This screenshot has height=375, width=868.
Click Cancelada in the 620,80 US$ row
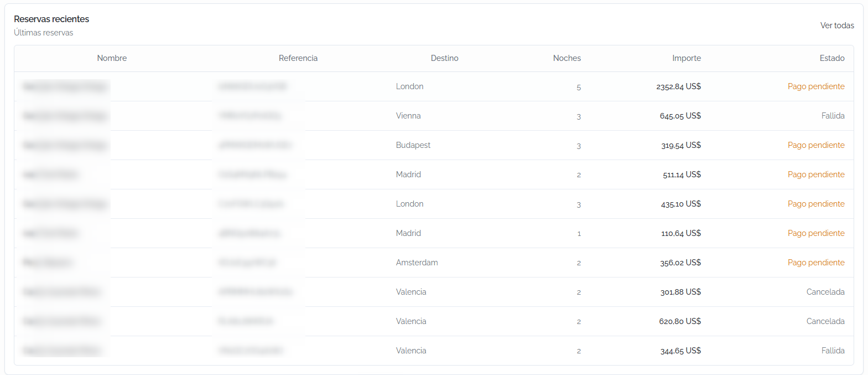click(825, 321)
